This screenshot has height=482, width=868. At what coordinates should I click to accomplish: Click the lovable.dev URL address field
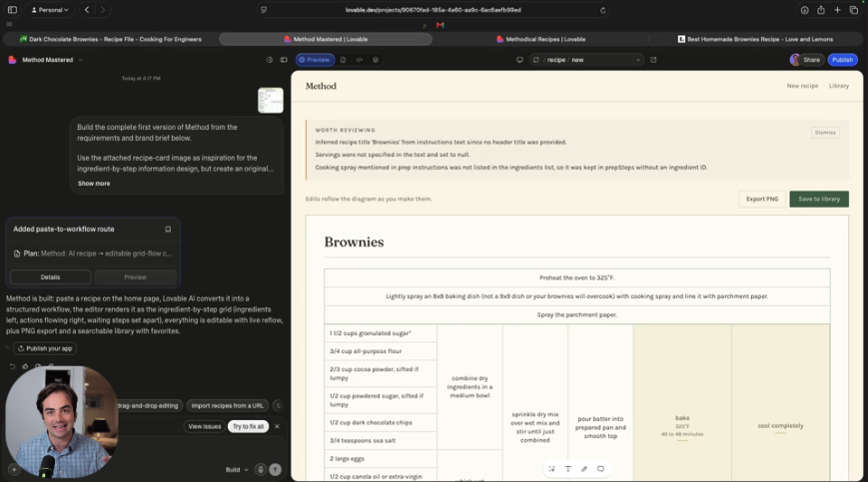(433, 10)
